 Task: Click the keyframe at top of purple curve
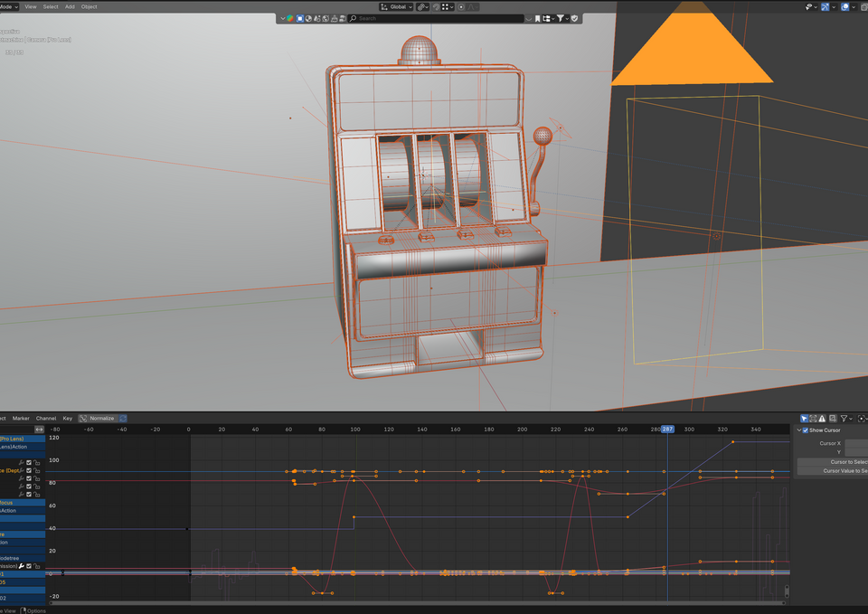click(x=733, y=442)
